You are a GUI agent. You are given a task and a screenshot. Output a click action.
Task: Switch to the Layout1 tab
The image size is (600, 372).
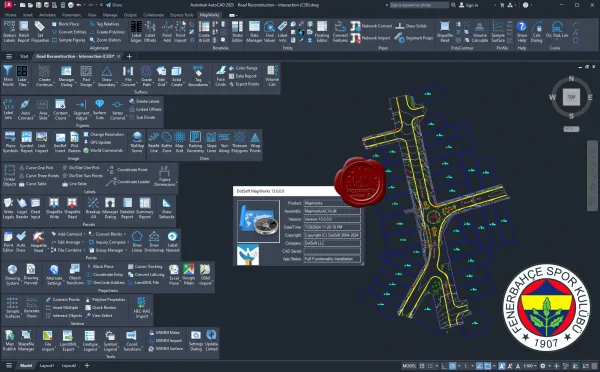[47, 365]
